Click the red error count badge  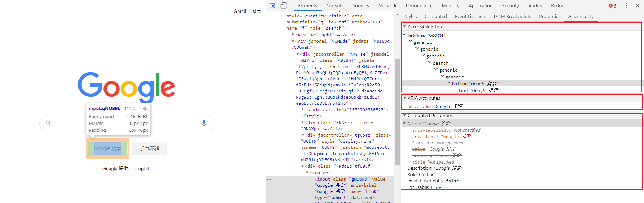(613, 6)
